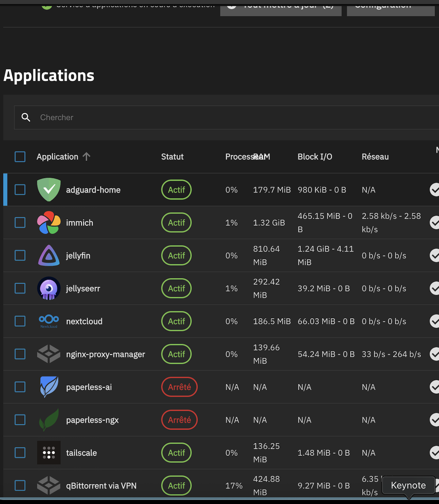Open the immich pinwheel app icon
The image size is (439, 504).
[49, 222]
